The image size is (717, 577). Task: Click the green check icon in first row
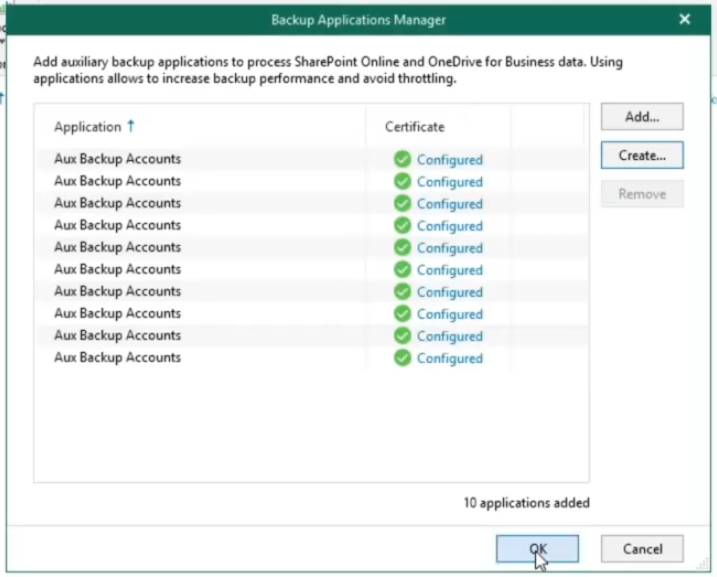(402, 159)
